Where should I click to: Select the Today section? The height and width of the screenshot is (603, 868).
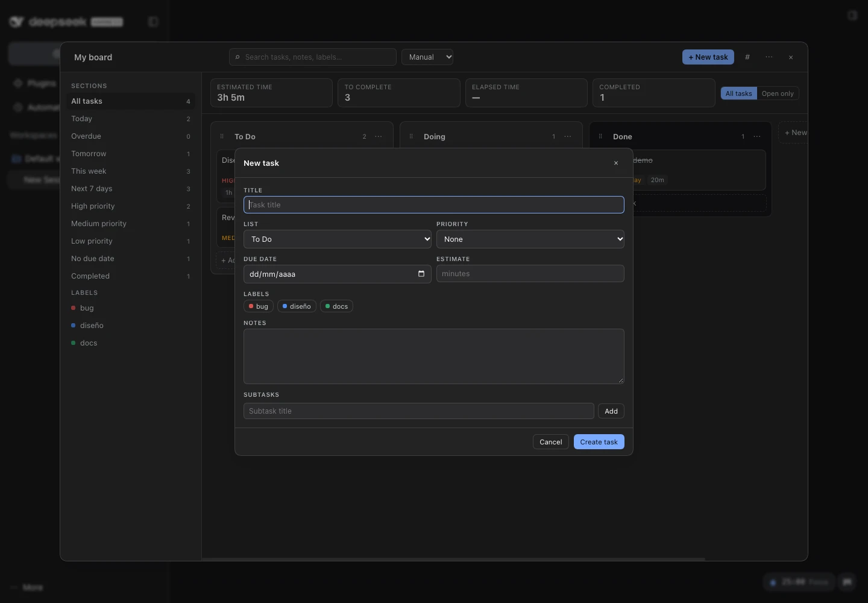[x=131, y=119]
